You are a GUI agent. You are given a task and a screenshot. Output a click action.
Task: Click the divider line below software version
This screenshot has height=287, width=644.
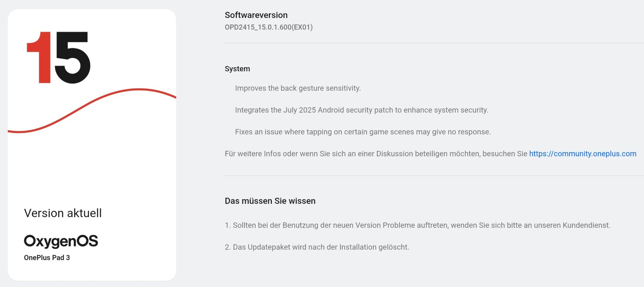(x=434, y=43)
